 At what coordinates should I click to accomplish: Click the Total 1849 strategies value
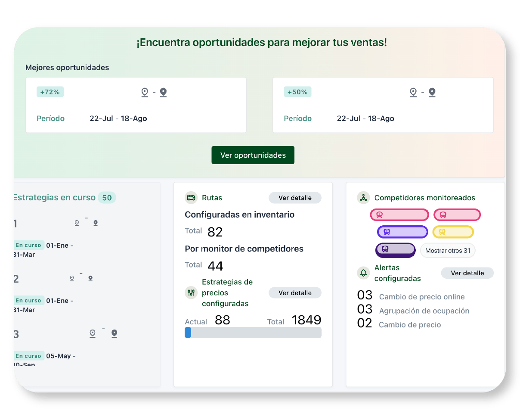(x=306, y=320)
